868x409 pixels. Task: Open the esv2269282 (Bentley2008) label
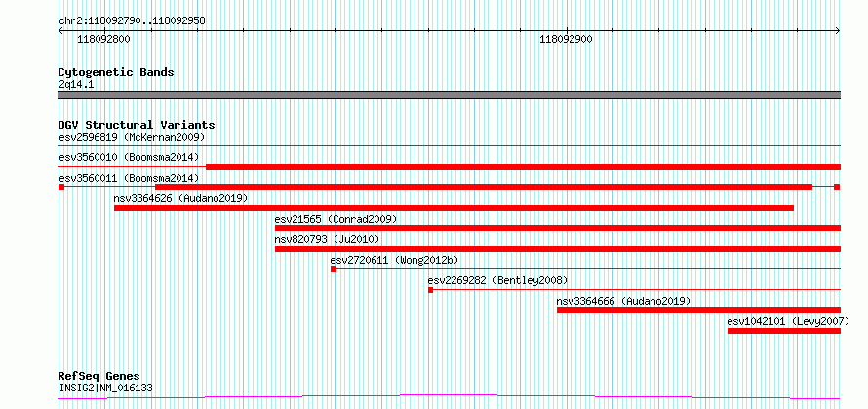click(x=497, y=280)
